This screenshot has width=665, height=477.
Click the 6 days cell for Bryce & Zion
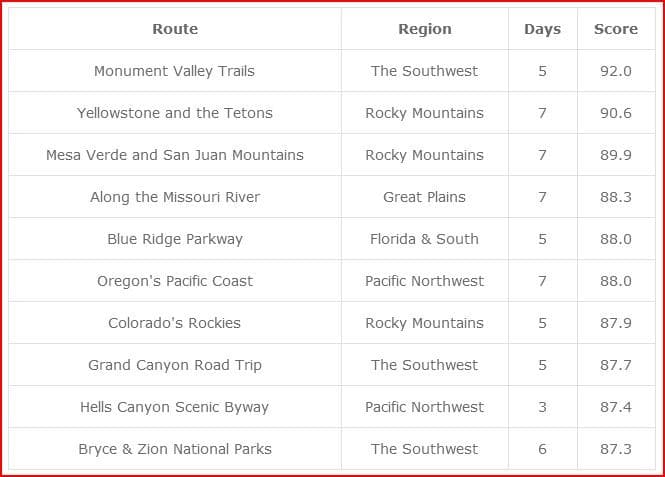point(542,449)
